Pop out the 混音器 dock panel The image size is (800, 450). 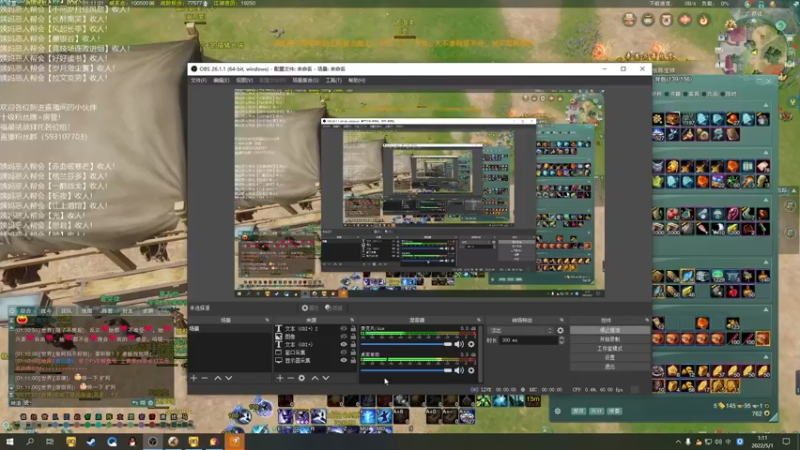479,320
